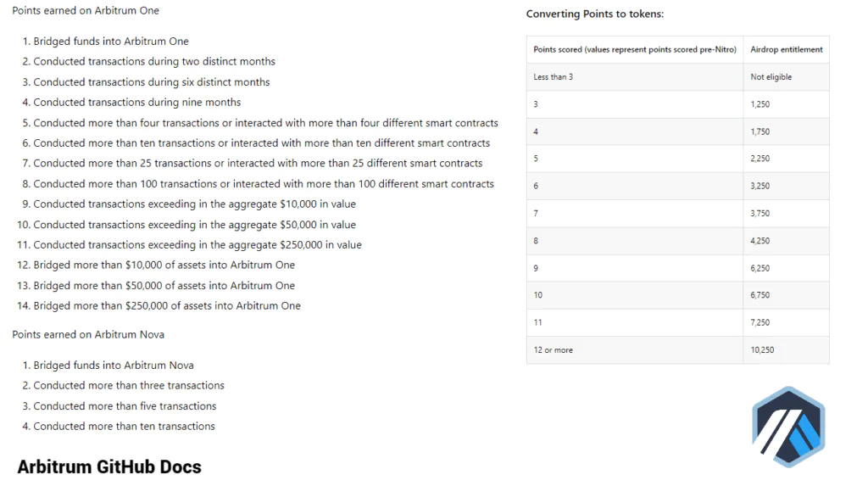Viewport: 868px width, 486px height.
Task: Click the 'Not eligible' table cell
Action: pos(771,77)
